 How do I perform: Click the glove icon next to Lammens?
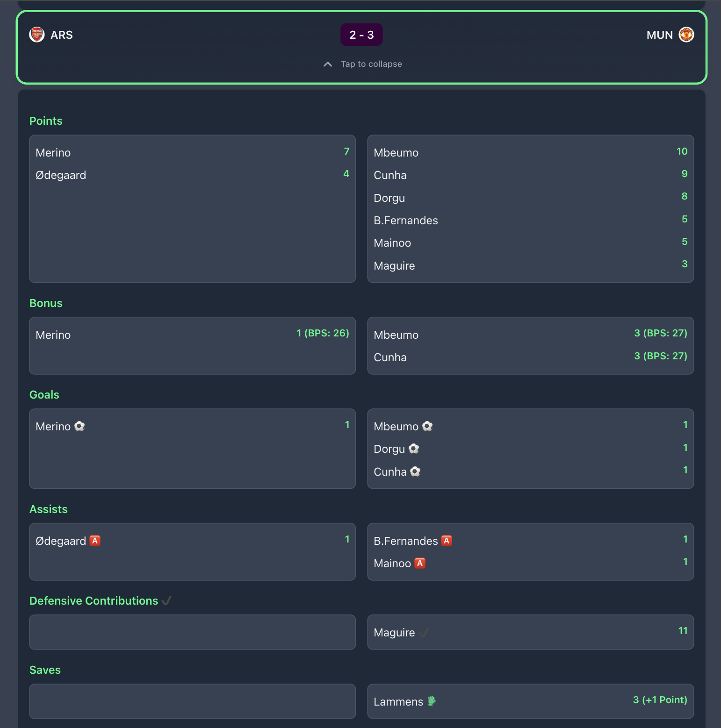(432, 701)
